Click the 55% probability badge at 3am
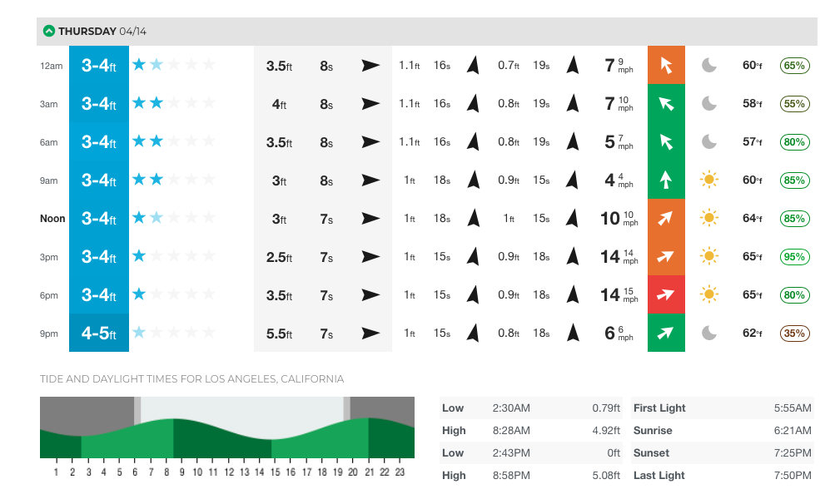This screenshot has width=835, height=504. coord(794,103)
